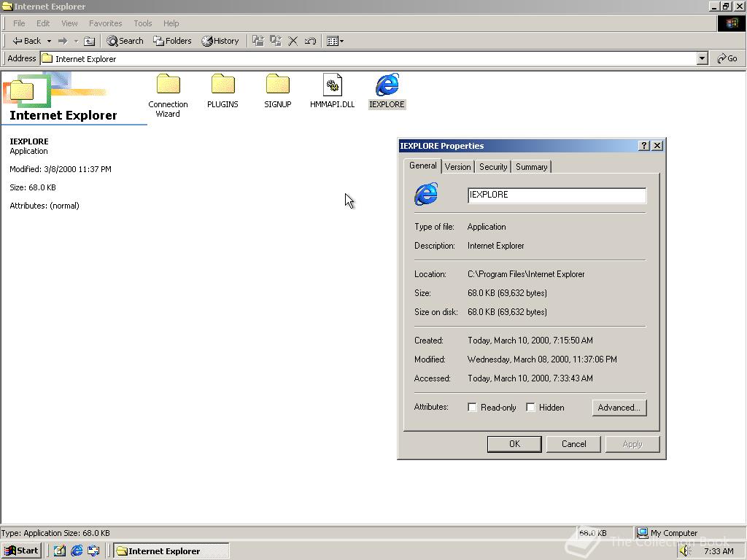This screenshot has height=560, width=747.
Task: Click the folder icon in title bar
Action: point(7,7)
